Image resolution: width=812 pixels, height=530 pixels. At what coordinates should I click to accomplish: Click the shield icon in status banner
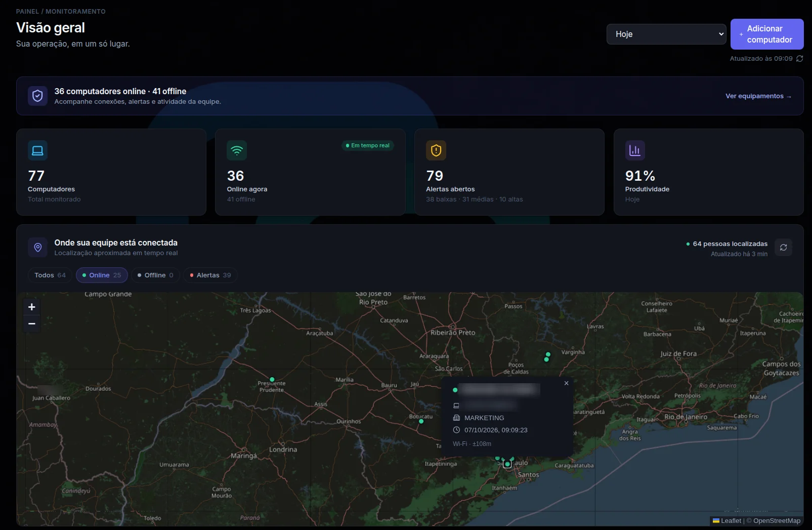[37, 96]
